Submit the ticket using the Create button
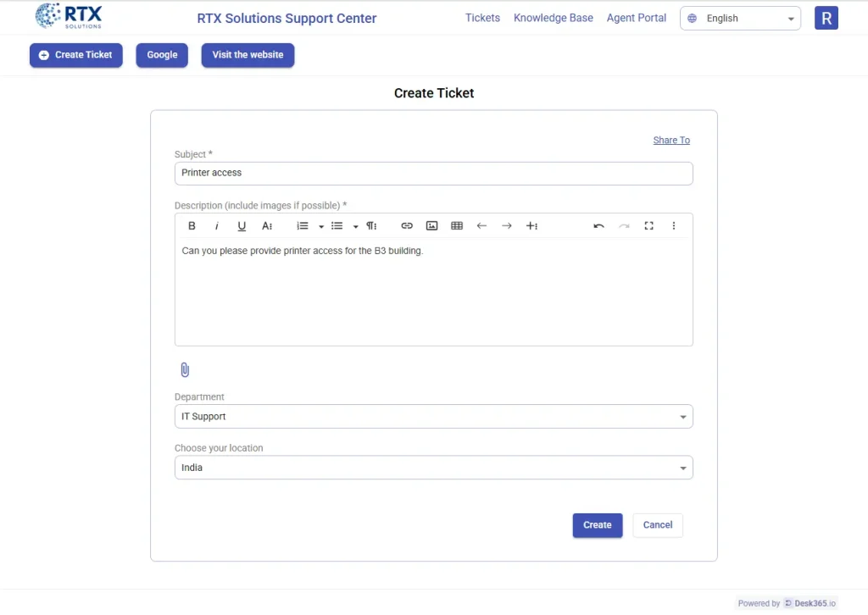The image size is (868, 615). click(x=597, y=525)
